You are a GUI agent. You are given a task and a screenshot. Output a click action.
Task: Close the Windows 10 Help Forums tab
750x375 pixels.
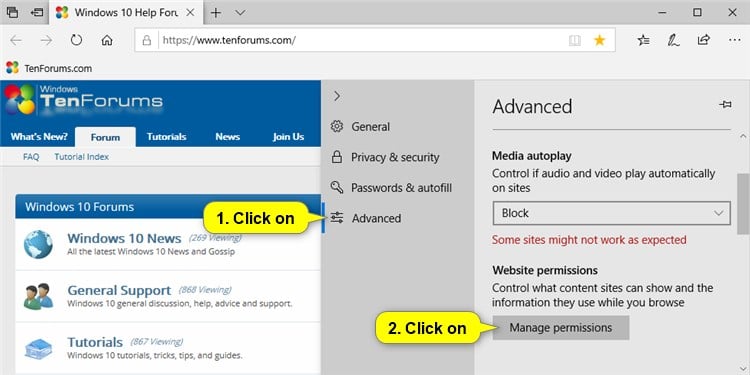point(190,12)
